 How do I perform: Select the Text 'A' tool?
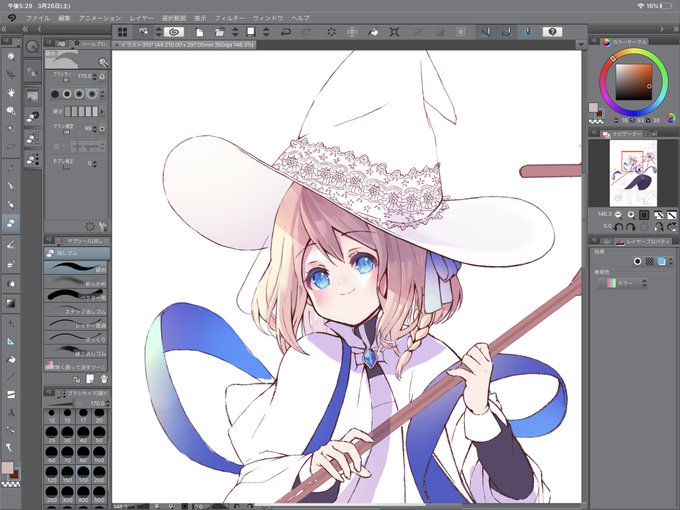(x=11, y=412)
